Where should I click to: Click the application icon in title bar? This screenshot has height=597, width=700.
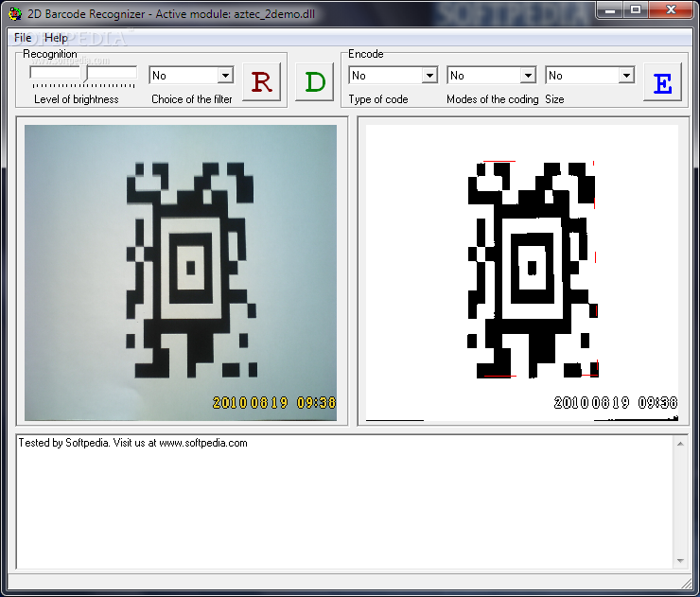point(15,14)
